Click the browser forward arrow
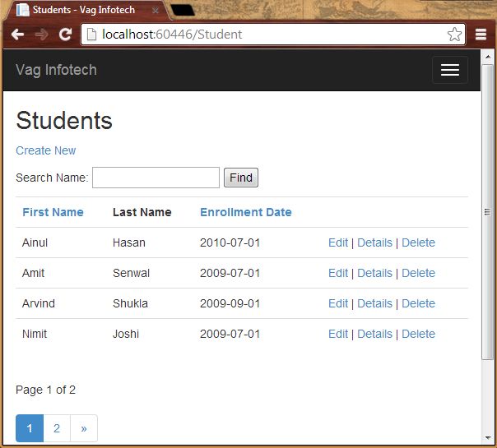This screenshot has height=448, width=497. pyautogui.click(x=41, y=35)
